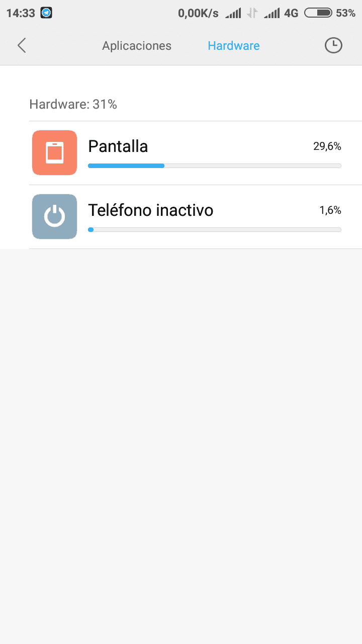Viewport: 362px width, 644px height.
Task: Tap the orange Pantalla screen icon
Action: point(54,153)
